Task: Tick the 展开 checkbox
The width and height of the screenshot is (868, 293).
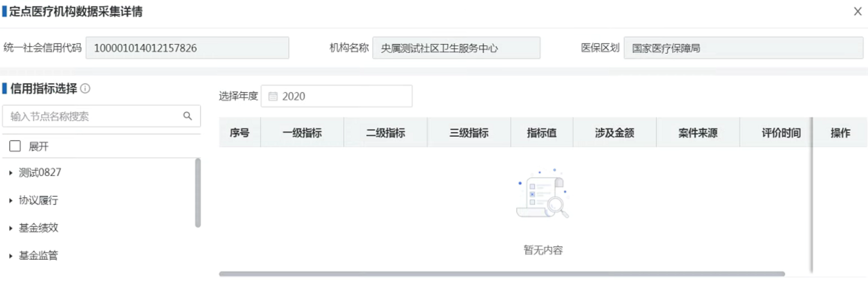Action: tap(15, 146)
